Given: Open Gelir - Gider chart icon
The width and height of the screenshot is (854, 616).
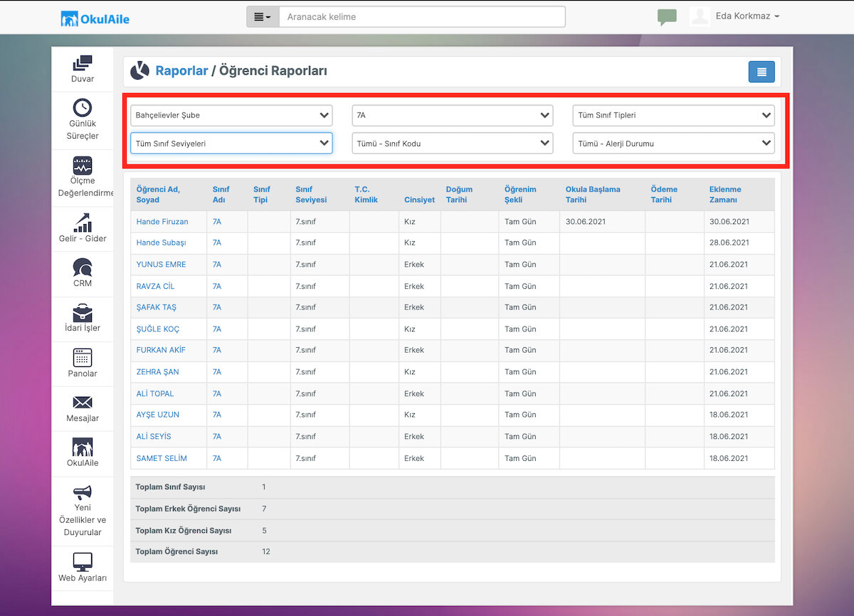Looking at the screenshot, I should coord(83,223).
